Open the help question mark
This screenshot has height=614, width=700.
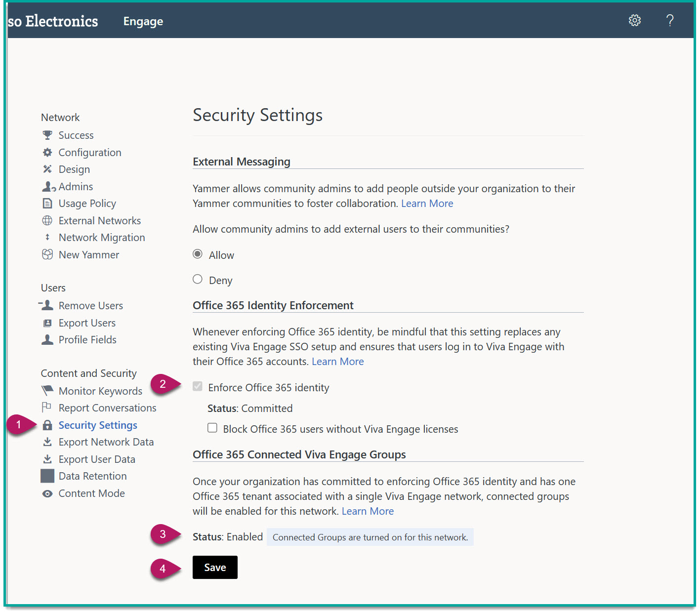[670, 21]
